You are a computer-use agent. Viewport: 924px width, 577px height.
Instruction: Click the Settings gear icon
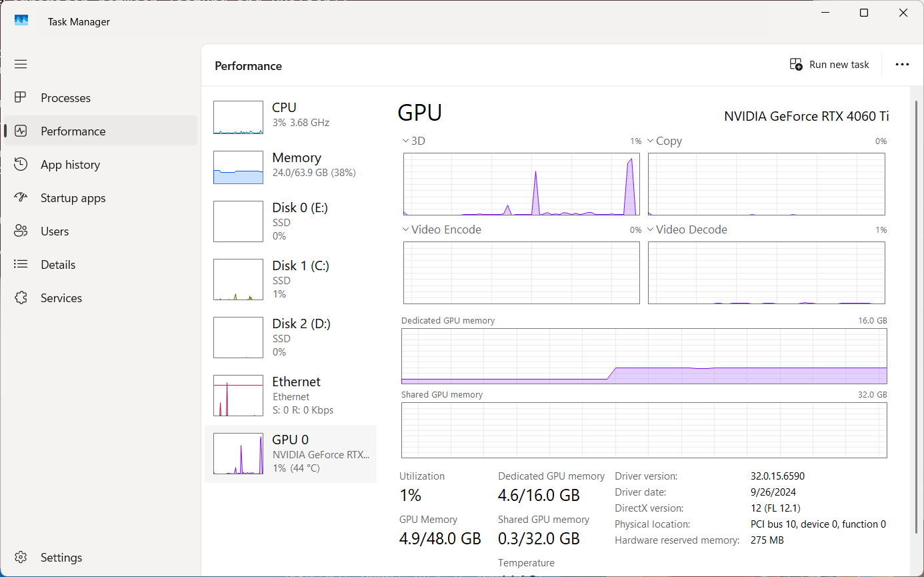click(x=21, y=557)
